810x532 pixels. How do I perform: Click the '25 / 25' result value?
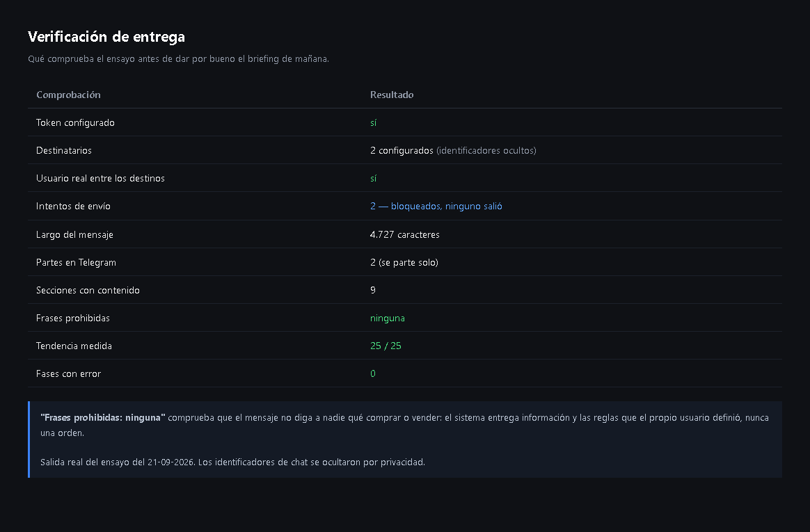pyautogui.click(x=386, y=346)
